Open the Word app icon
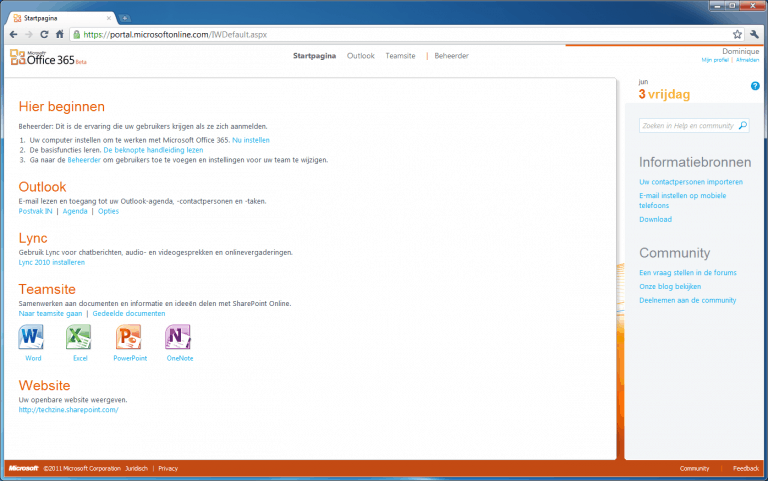This screenshot has width=768, height=481. [x=31, y=337]
